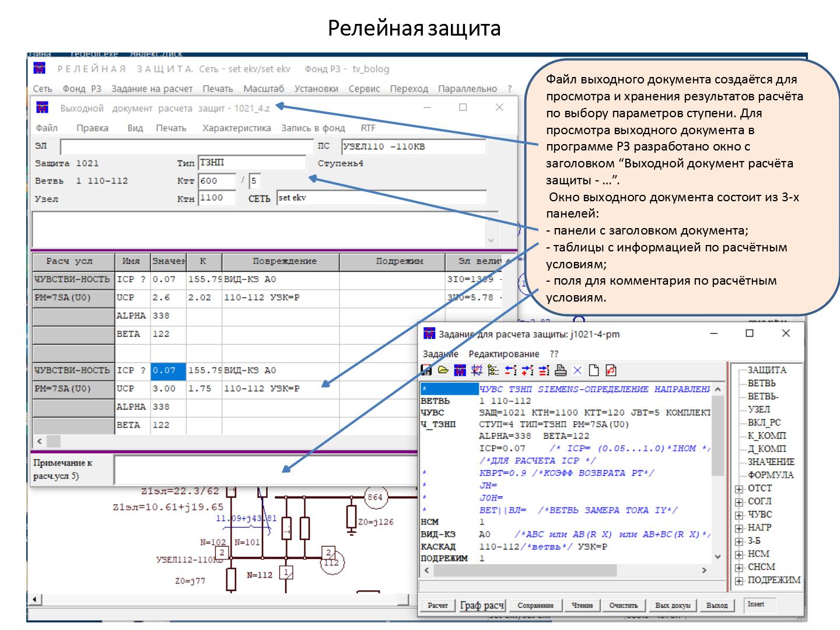This screenshot has height=630, width=840.
Task: Click the tree structure toolbar icon
Action: [494, 370]
